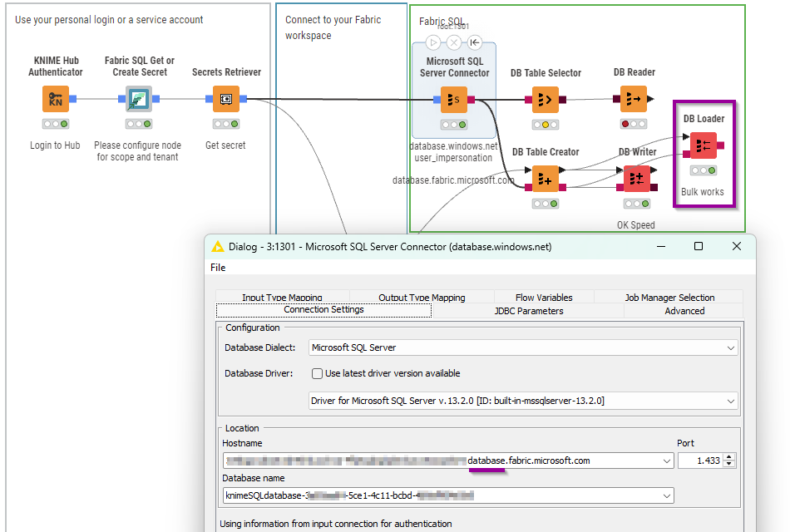
Task: Open the Advanced tab
Action: click(684, 311)
